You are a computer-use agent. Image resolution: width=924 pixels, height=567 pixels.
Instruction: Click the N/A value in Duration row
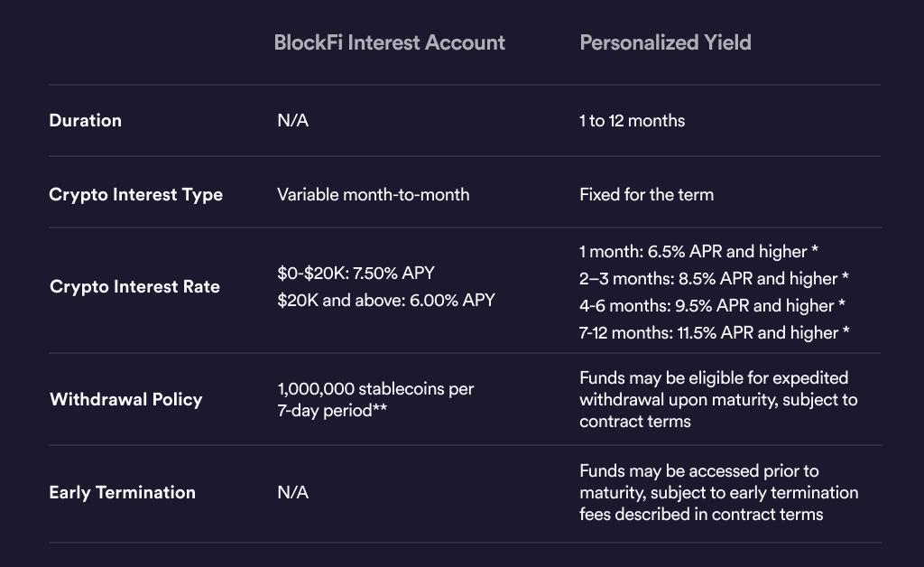coord(292,120)
